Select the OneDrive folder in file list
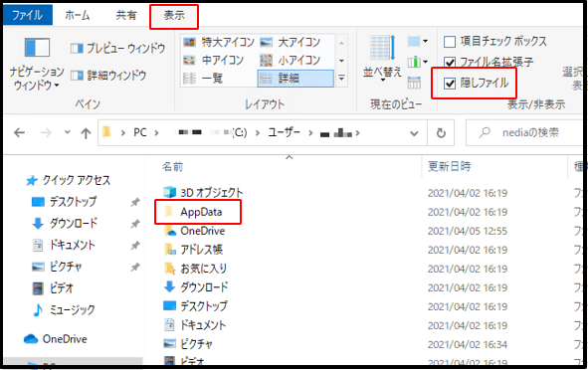The width and height of the screenshot is (588, 370). (194, 231)
